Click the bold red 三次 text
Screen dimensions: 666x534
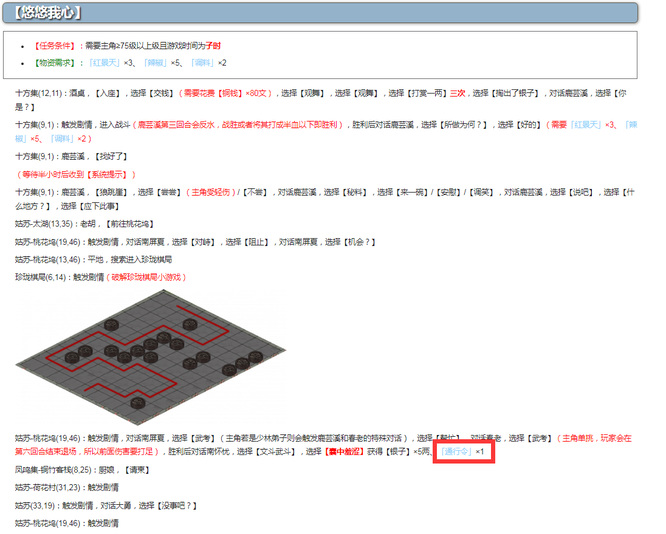456,92
